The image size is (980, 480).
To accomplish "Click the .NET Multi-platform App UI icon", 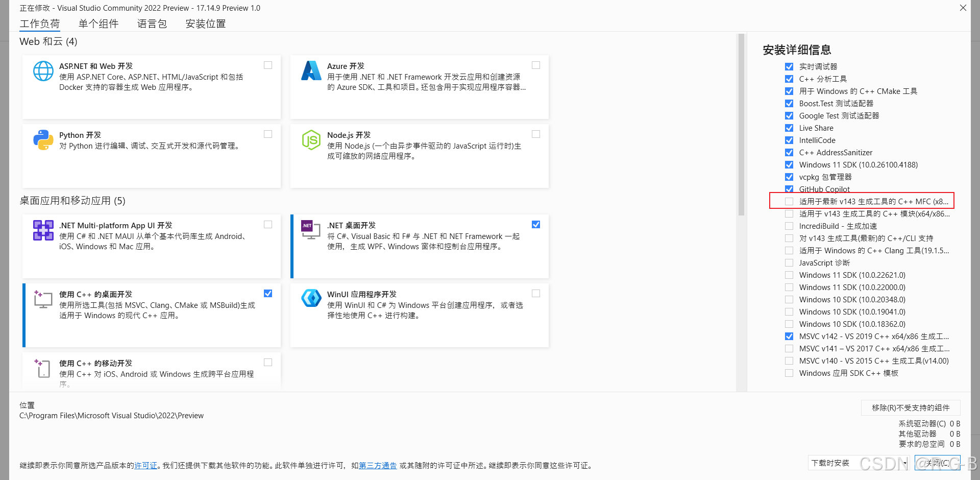I will 43,230.
